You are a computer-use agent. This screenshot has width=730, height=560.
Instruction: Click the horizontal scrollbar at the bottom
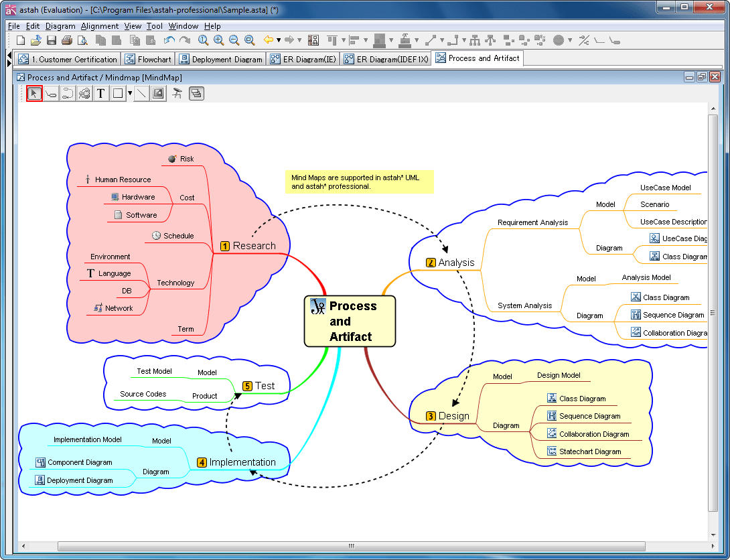(352, 545)
